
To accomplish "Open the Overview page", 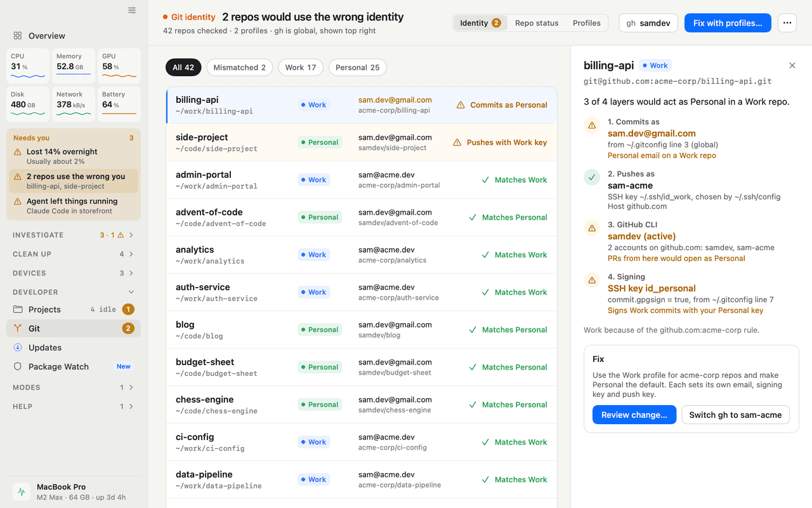I will click(x=74, y=36).
